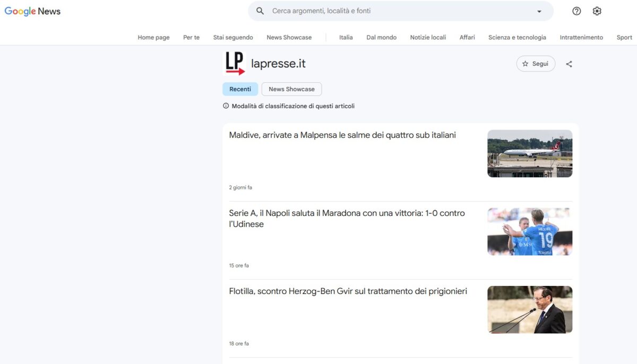Open the Scienza e tecnologia section
Image resolution: width=637 pixels, height=364 pixels.
click(x=517, y=38)
